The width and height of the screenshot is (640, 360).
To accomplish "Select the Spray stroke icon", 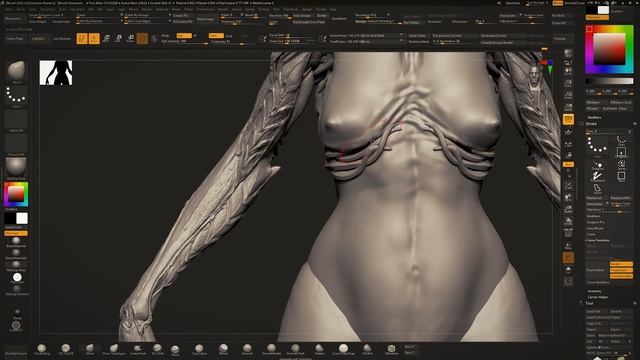I will click(x=621, y=164).
